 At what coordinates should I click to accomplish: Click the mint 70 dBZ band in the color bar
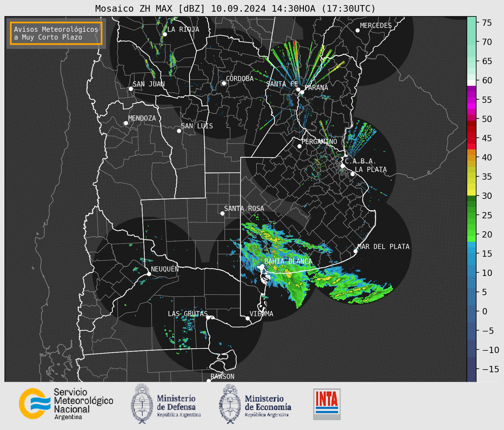(471, 42)
